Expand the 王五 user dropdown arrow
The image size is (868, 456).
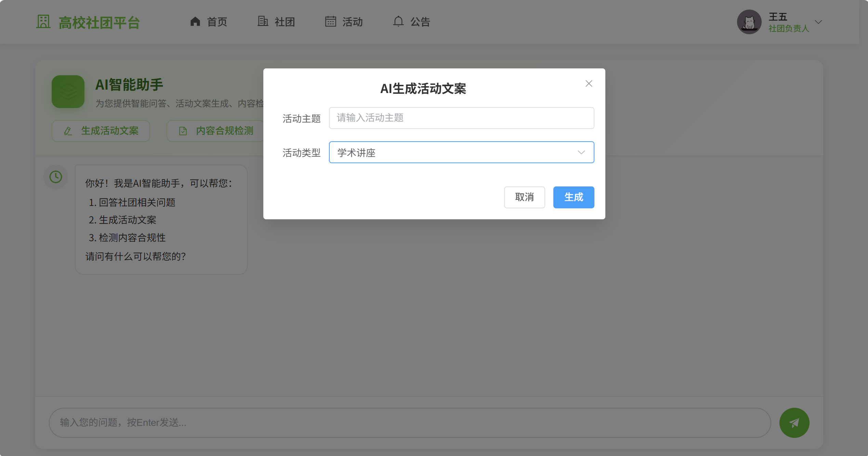(x=818, y=22)
